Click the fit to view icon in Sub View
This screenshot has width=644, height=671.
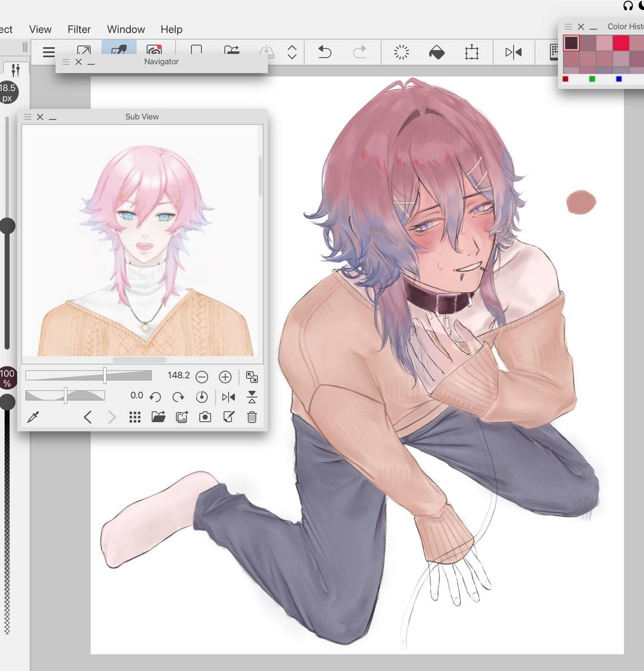point(252,377)
